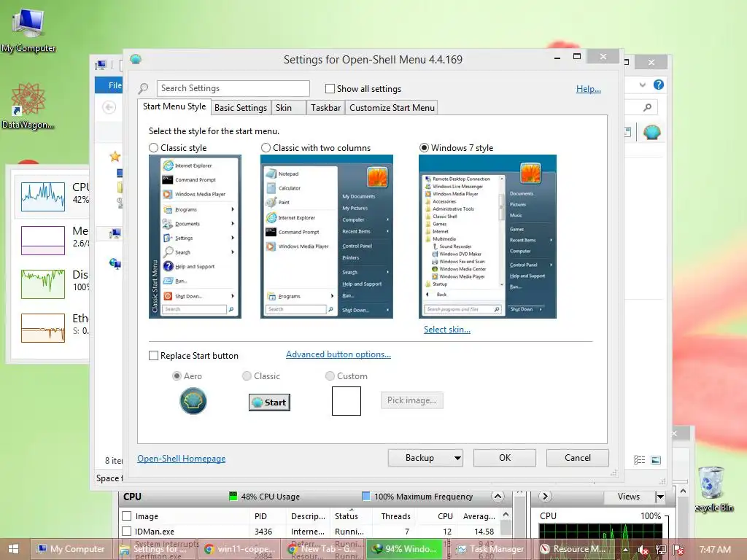
Task: Switch to the Skin tab
Action: point(289,108)
